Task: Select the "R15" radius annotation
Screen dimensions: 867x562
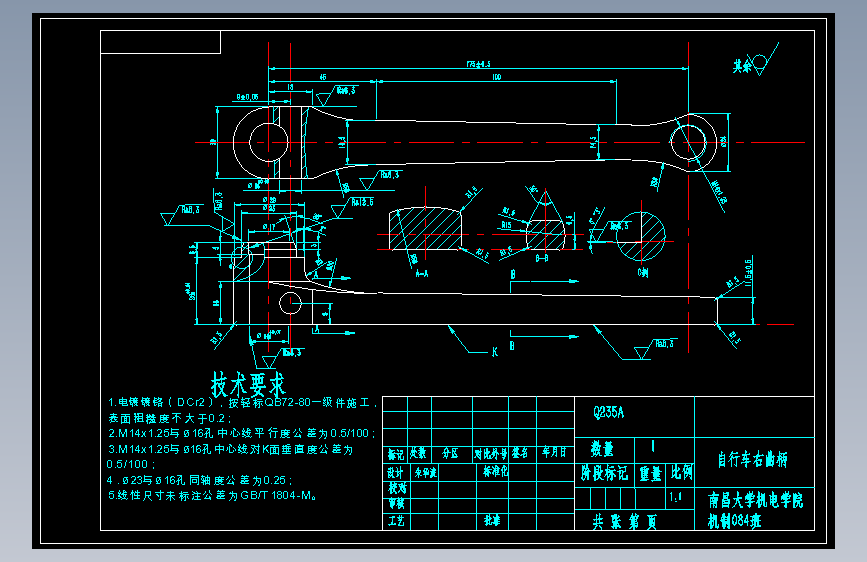Action: (506, 225)
